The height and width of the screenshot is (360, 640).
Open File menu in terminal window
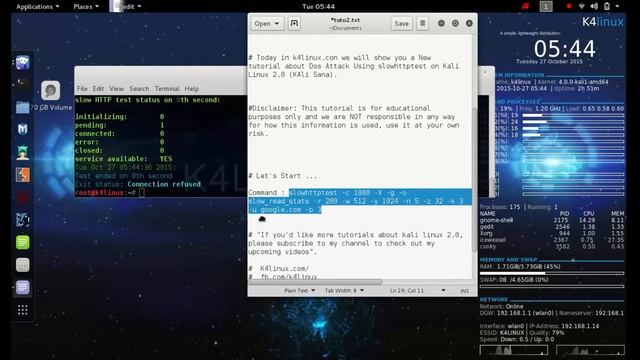(82, 89)
